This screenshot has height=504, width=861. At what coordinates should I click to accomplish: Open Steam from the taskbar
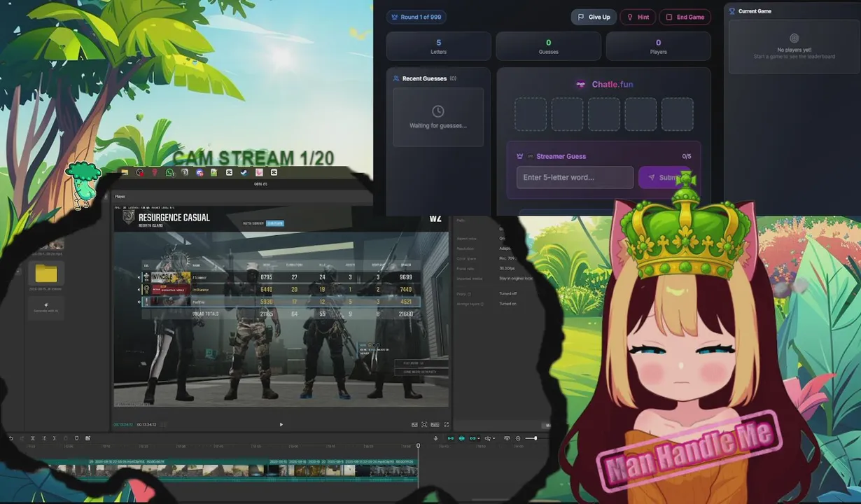tap(244, 172)
